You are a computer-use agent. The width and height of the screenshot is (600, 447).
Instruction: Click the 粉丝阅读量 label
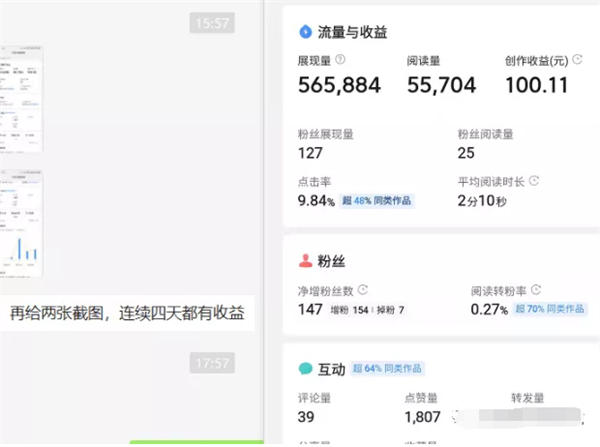pyautogui.click(x=485, y=134)
